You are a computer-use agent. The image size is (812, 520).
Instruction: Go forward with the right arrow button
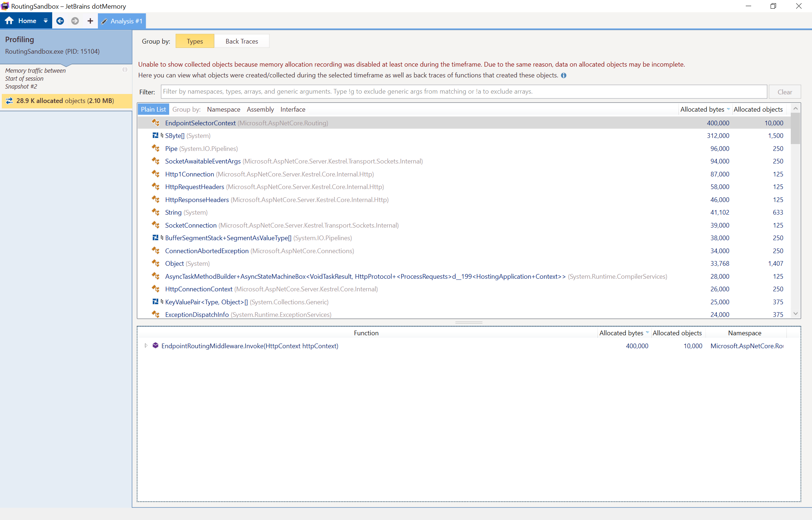point(75,21)
